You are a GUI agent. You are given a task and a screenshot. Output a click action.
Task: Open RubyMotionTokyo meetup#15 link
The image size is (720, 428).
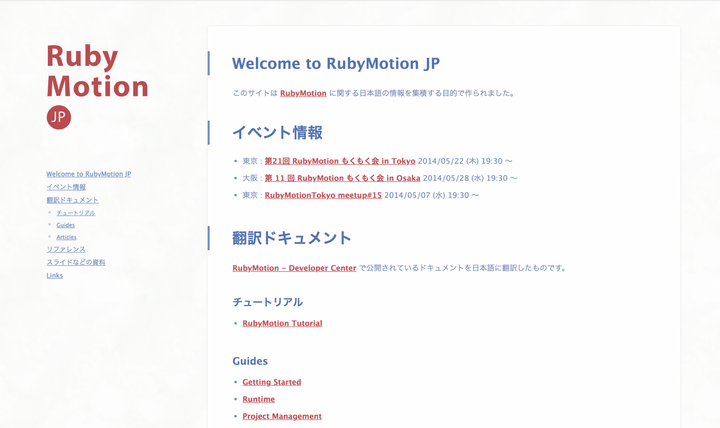point(323,195)
